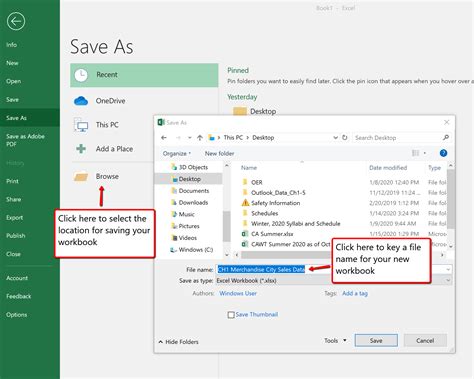
Task: Expand the address bar history dropdown
Action: tap(335, 137)
